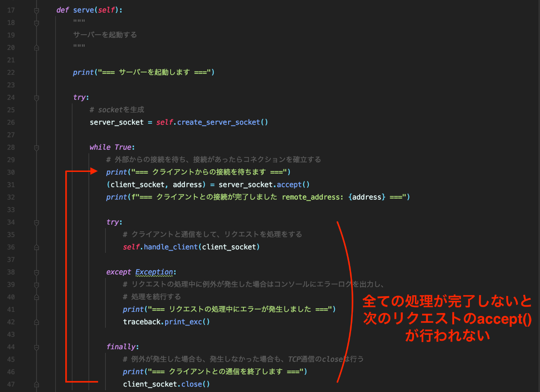
Task: Click the comment "クライアントと通信をして、リクエストを処理をする"
Action: tap(212, 234)
